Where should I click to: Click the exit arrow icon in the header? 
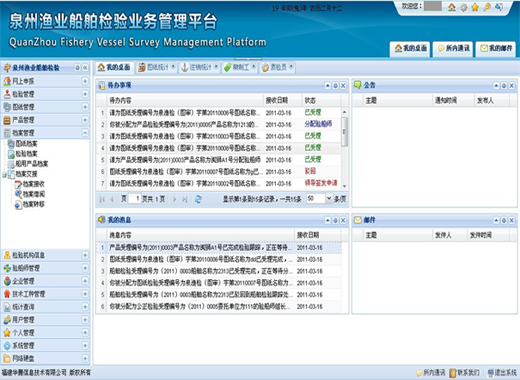(x=499, y=7)
